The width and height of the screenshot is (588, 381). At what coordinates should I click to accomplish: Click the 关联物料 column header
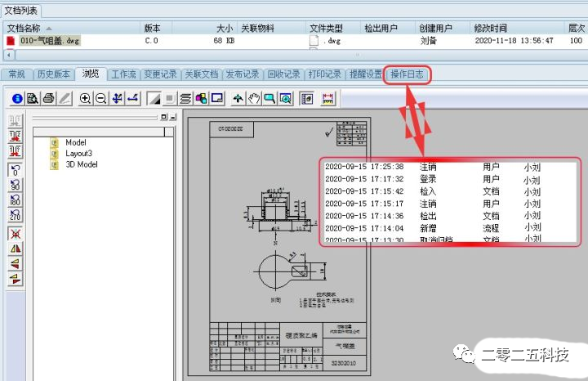tap(271, 28)
